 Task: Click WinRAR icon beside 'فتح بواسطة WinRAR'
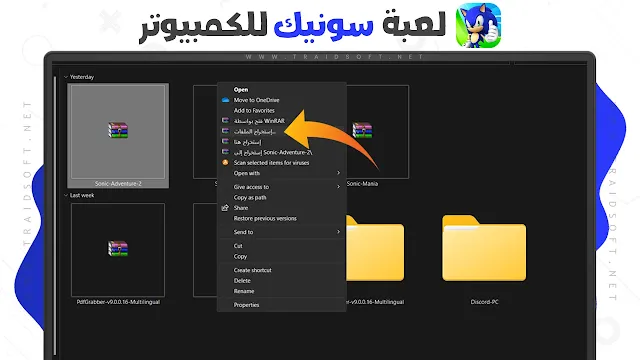[x=225, y=121]
